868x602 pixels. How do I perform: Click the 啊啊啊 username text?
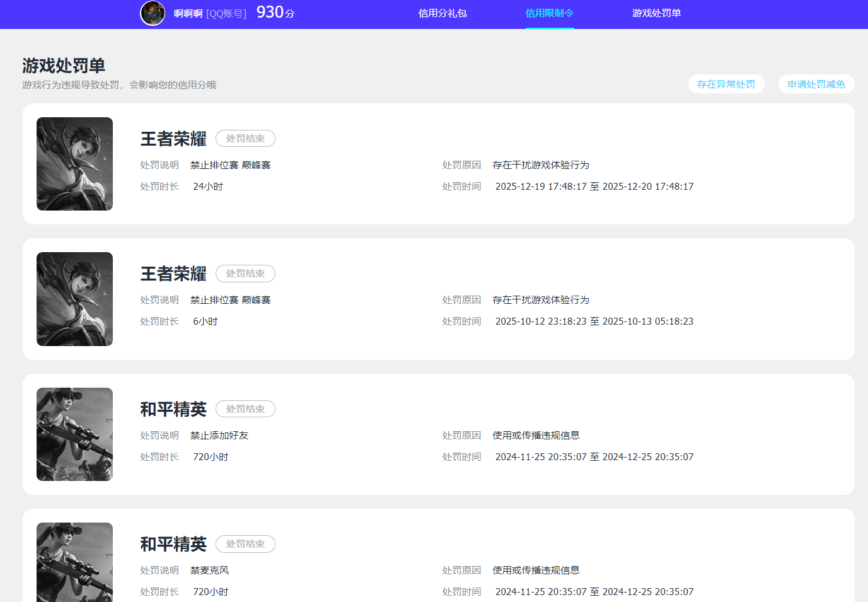pyautogui.click(x=186, y=13)
